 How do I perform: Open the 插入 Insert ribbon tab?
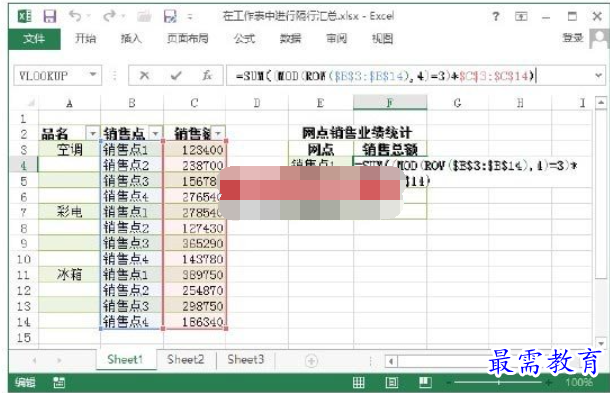tap(131, 38)
